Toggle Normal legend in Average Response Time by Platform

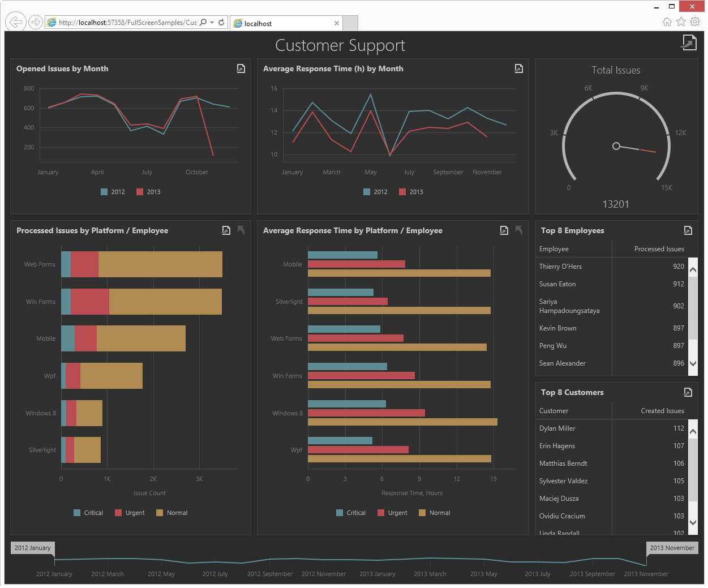pyautogui.click(x=434, y=513)
